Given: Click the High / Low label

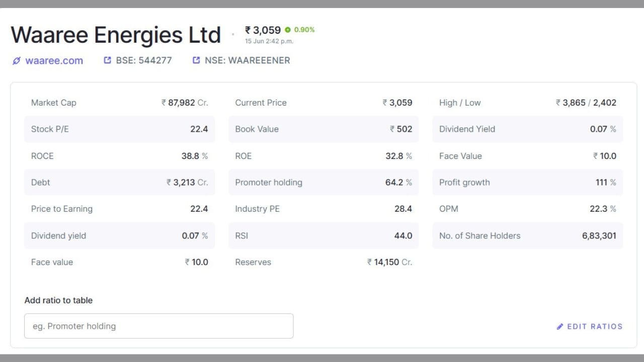Looking at the screenshot, I should [460, 103].
